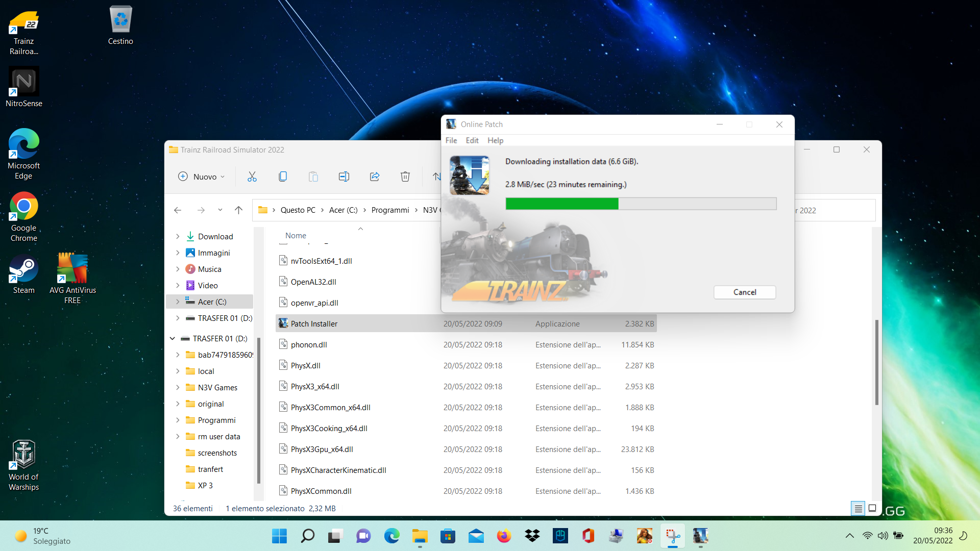Open Microsoft Store from the taskbar
This screenshot has width=980, height=551.
tap(448, 536)
